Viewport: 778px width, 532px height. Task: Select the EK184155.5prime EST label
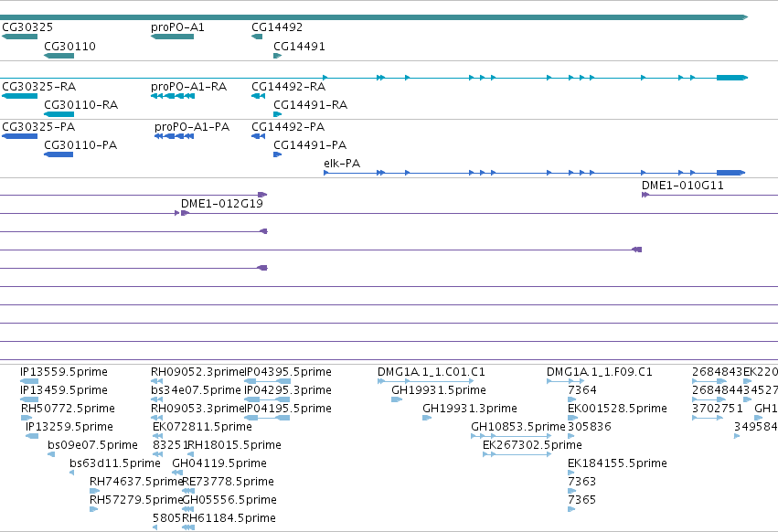point(617,463)
